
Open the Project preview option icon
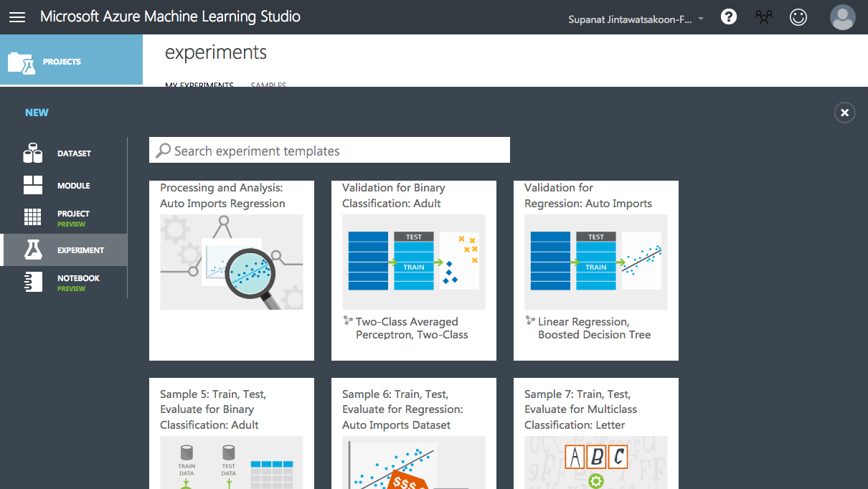pos(33,217)
